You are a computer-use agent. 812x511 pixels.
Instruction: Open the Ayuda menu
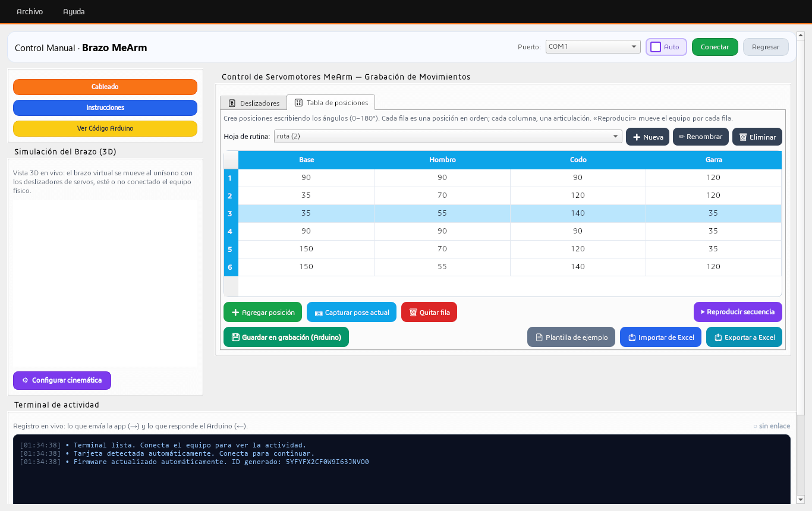[x=74, y=11]
